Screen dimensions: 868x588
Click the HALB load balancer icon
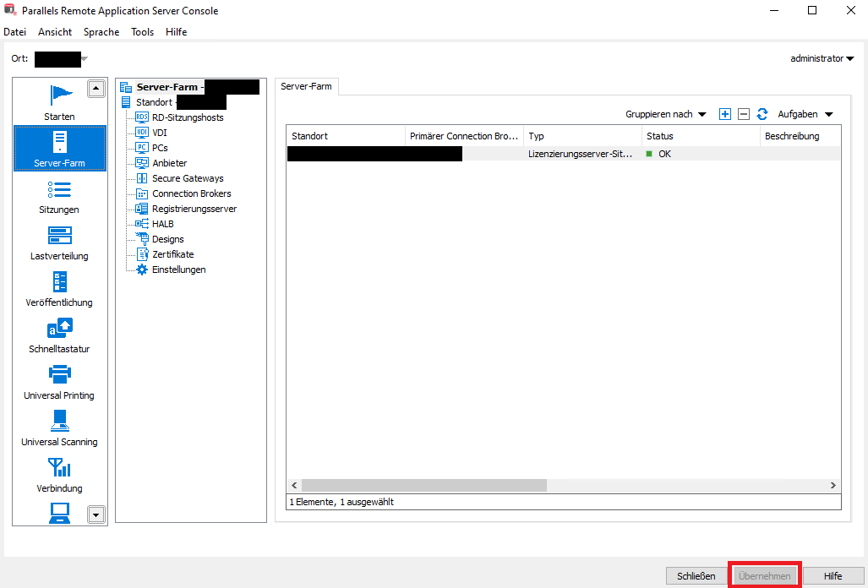pyautogui.click(x=142, y=224)
